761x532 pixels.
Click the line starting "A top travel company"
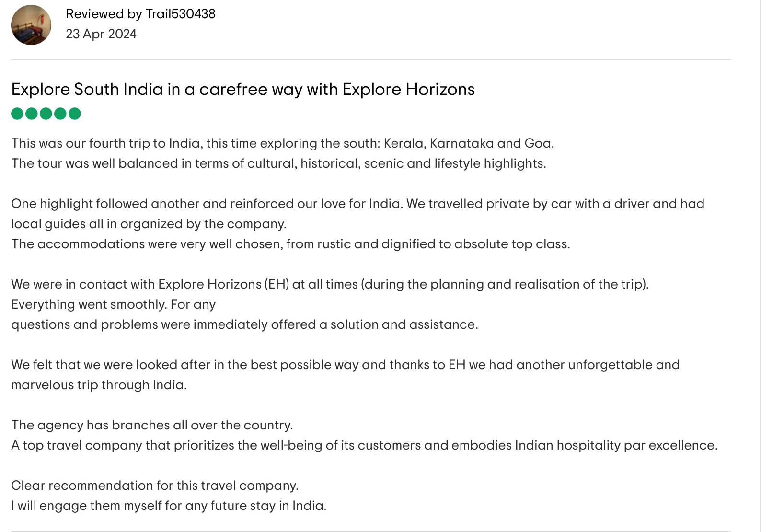[x=364, y=445]
